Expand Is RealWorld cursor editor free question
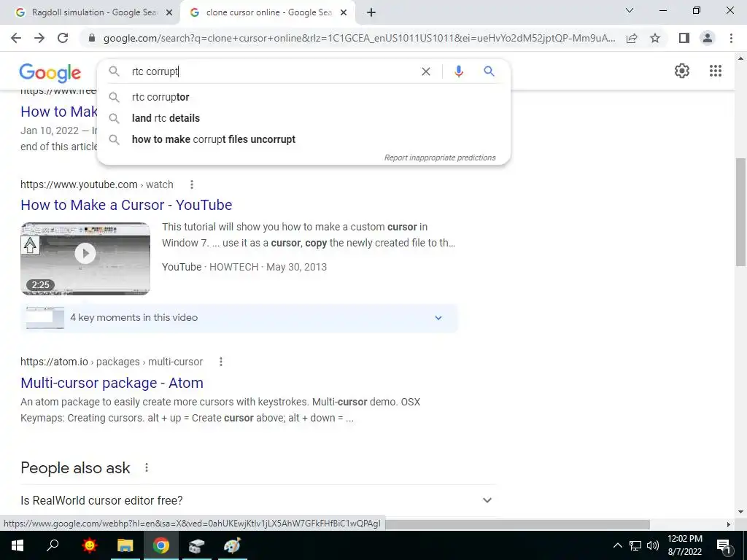This screenshot has height=560, width=747. pos(258,500)
